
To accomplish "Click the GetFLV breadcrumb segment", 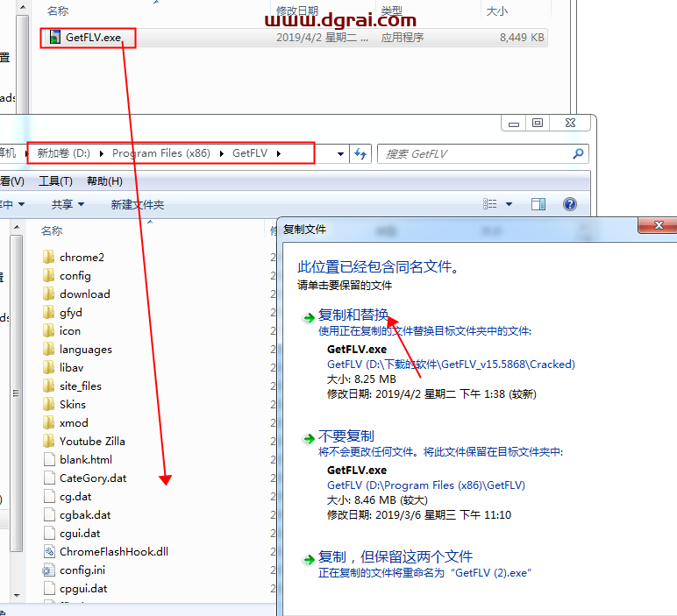I will point(250,153).
